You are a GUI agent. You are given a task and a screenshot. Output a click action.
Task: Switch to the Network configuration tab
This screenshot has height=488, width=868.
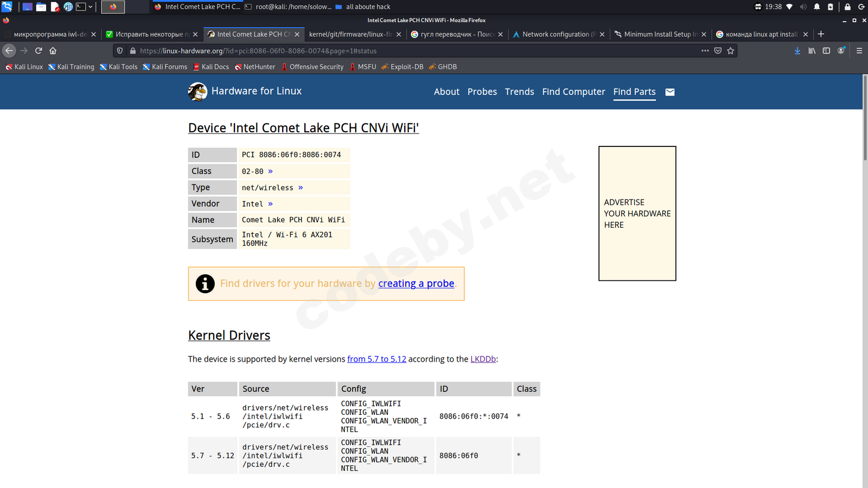(558, 34)
